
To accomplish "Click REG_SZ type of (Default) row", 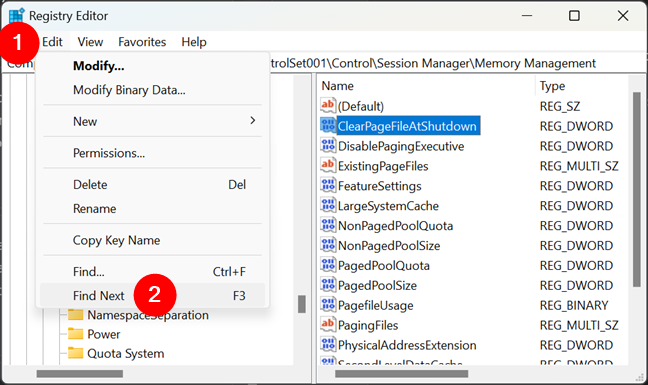I will pyautogui.click(x=560, y=107).
